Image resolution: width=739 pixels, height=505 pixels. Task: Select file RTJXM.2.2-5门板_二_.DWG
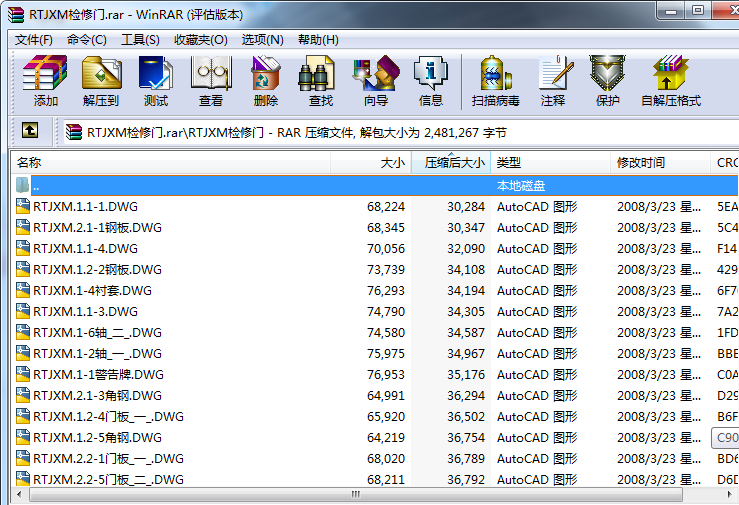[108, 480]
